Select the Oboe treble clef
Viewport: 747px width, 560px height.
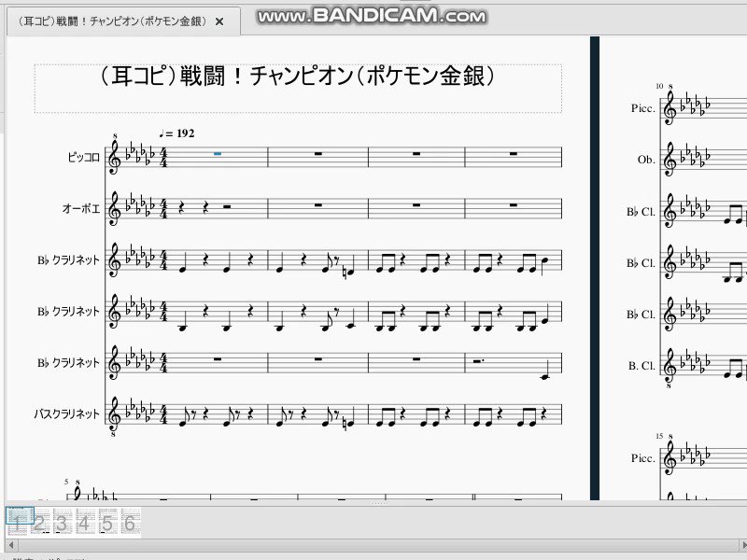click(115, 208)
